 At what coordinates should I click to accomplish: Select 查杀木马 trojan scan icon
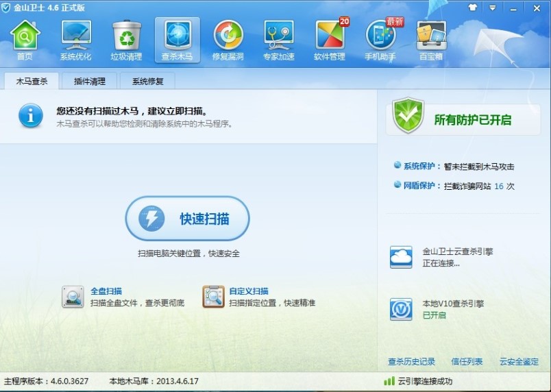click(x=177, y=40)
